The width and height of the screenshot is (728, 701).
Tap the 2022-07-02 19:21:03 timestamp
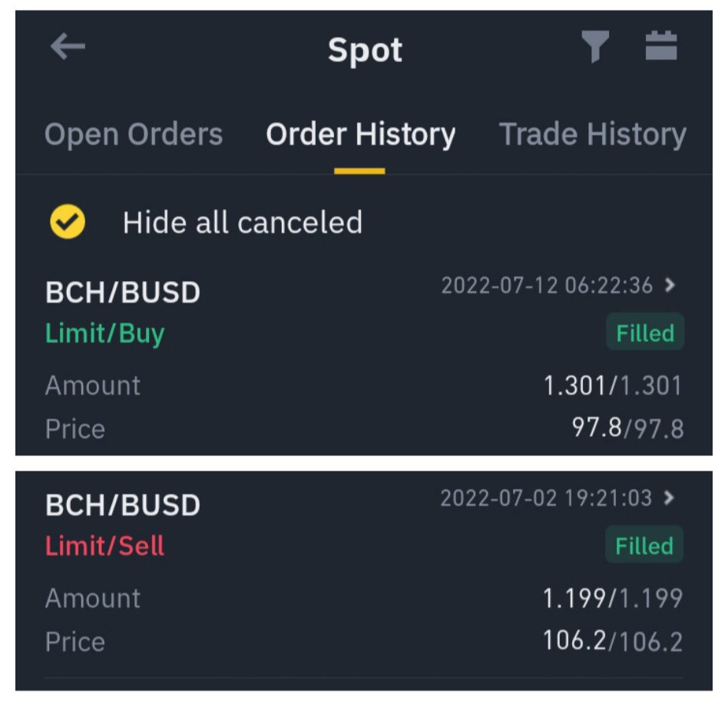pos(546,498)
